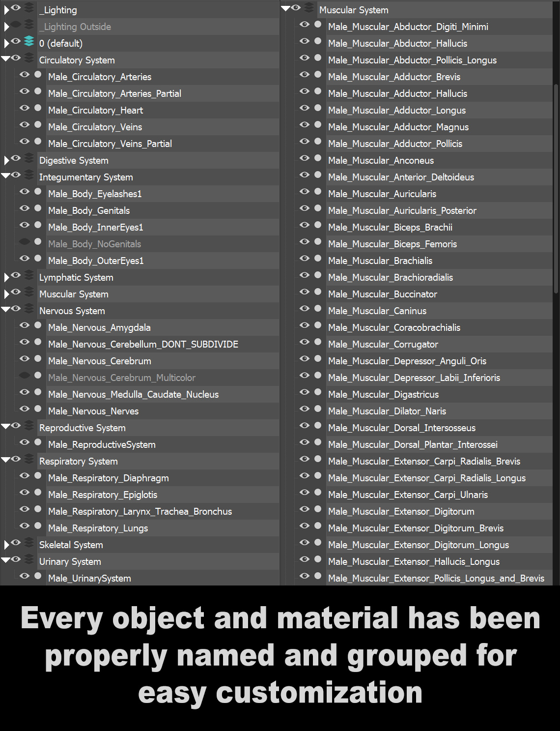Viewport: 560px width, 731px height.
Task: Select Male_Muscular_Depressor_Labii_Inferioris row
Action: (439, 378)
